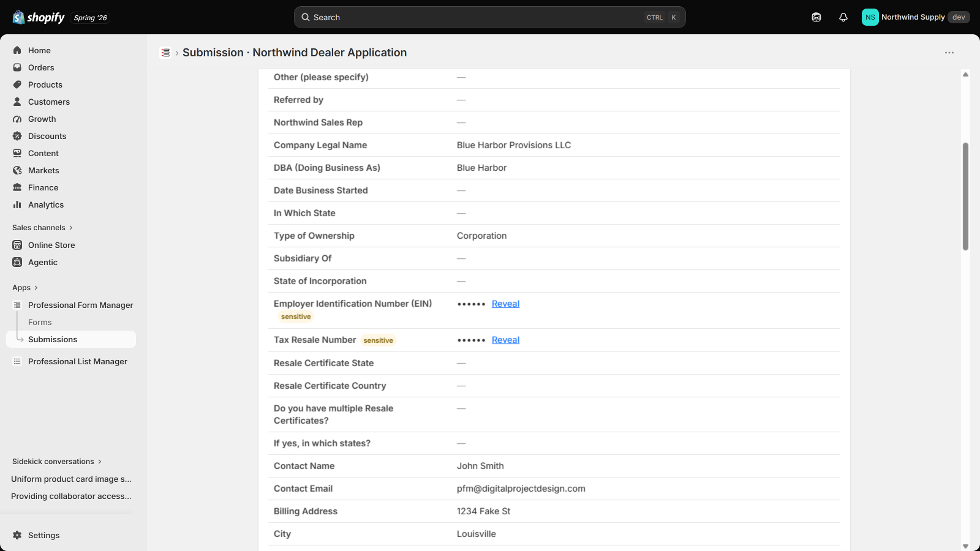The image size is (980, 551).
Task: Click the Settings gear icon
Action: 17,535
